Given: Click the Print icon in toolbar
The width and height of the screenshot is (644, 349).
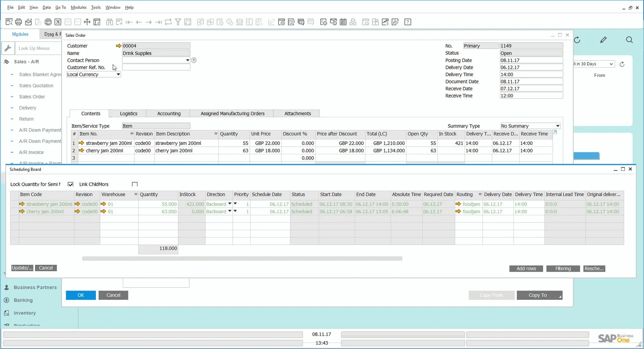Looking at the screenshot, I should coord(19,22).
